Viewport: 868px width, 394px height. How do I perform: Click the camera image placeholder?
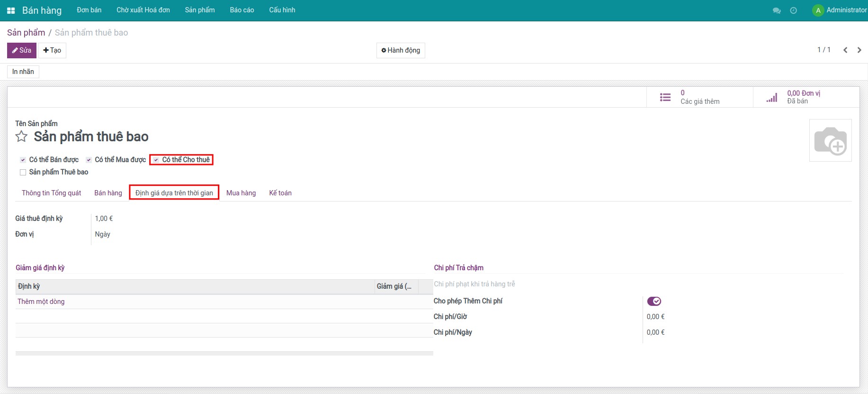point(830,140)
